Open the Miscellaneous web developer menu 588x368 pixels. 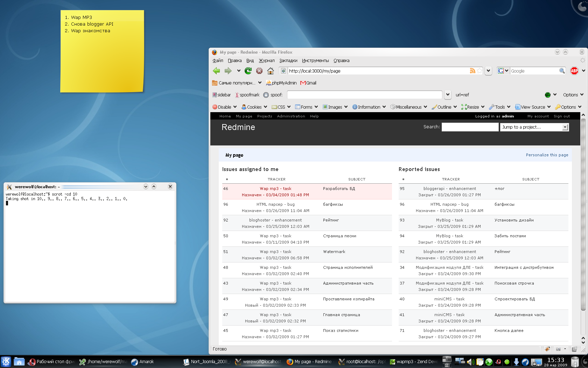409,107
